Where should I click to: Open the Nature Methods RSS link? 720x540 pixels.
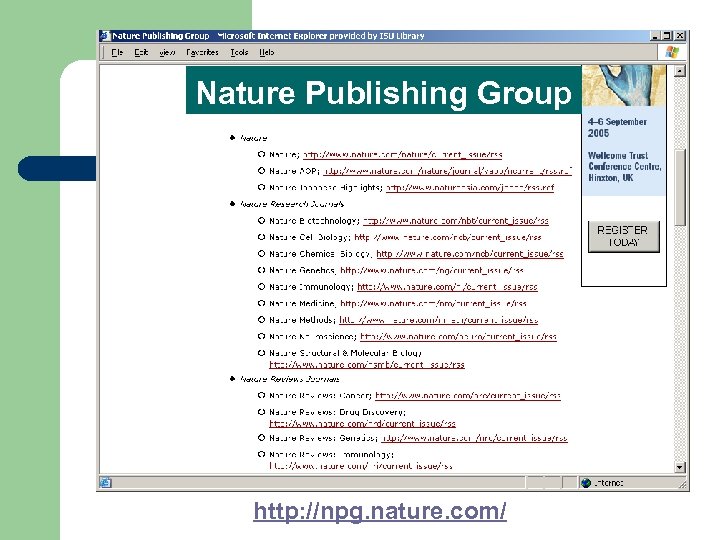[439, 320]
